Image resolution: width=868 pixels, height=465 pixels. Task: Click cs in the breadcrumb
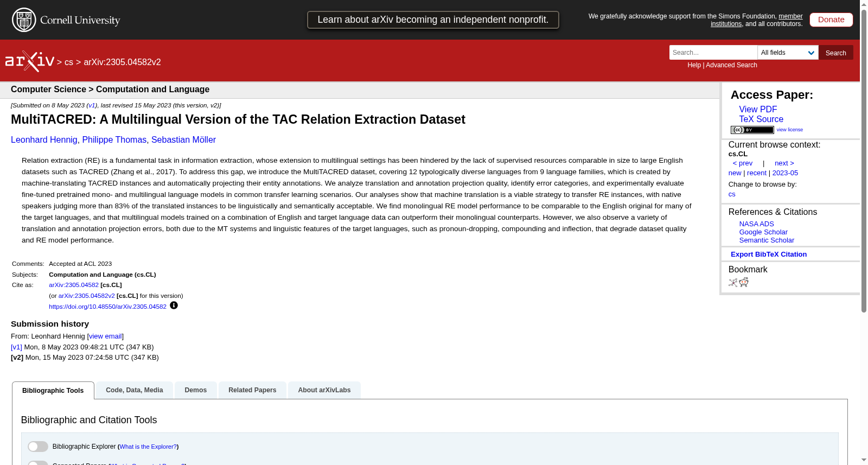(69, 62)
